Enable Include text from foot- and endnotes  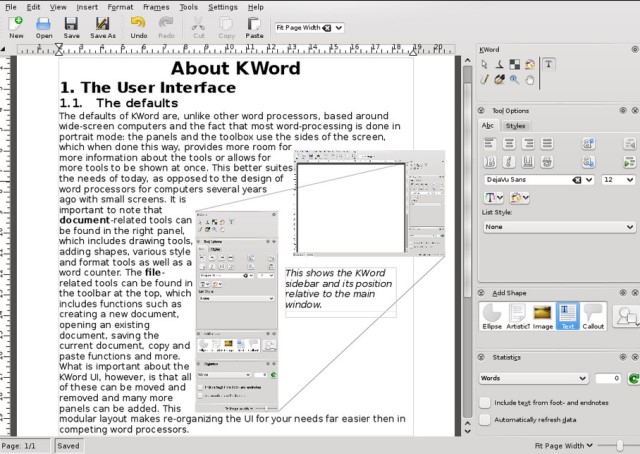[484, 403]
